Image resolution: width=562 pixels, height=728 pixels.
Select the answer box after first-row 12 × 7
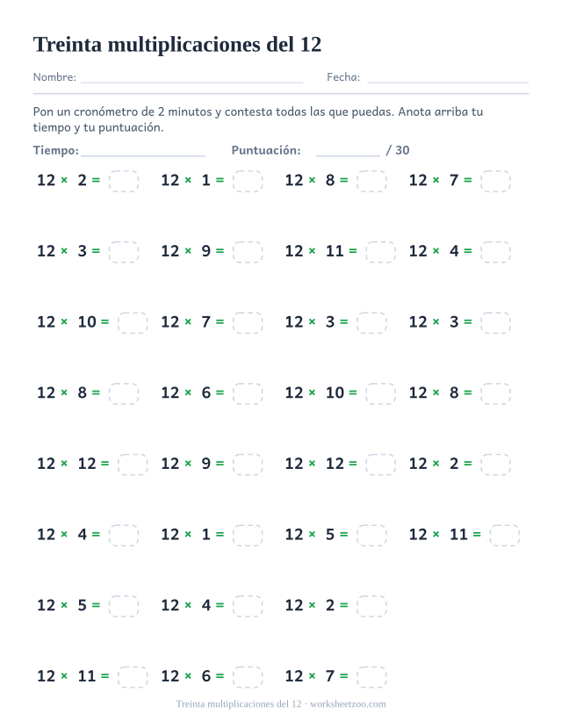[495, 181]
